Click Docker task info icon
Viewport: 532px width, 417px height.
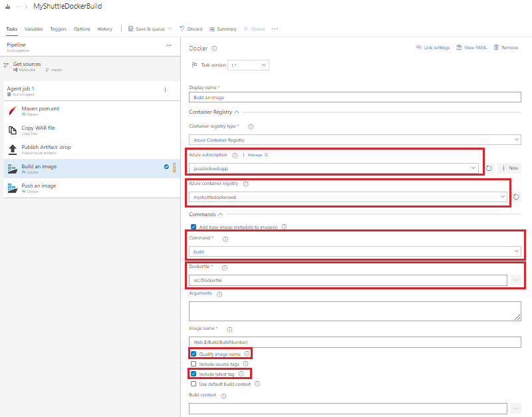pos(214,49)
